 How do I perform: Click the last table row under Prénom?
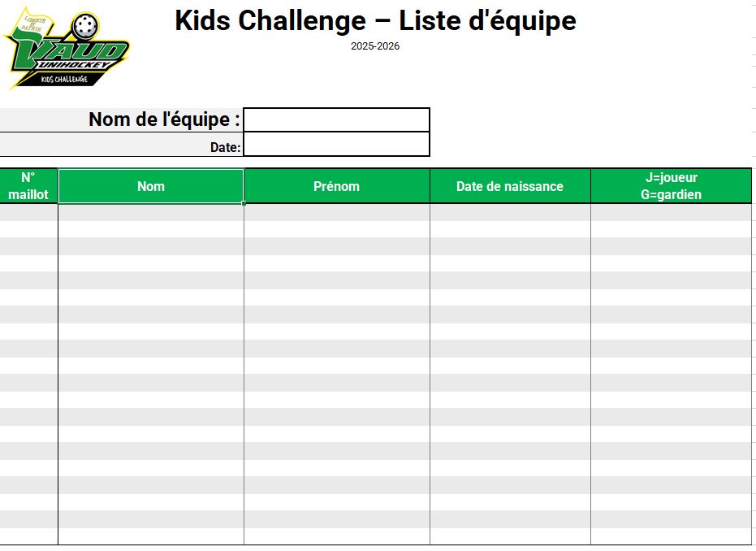coord(336,536)
